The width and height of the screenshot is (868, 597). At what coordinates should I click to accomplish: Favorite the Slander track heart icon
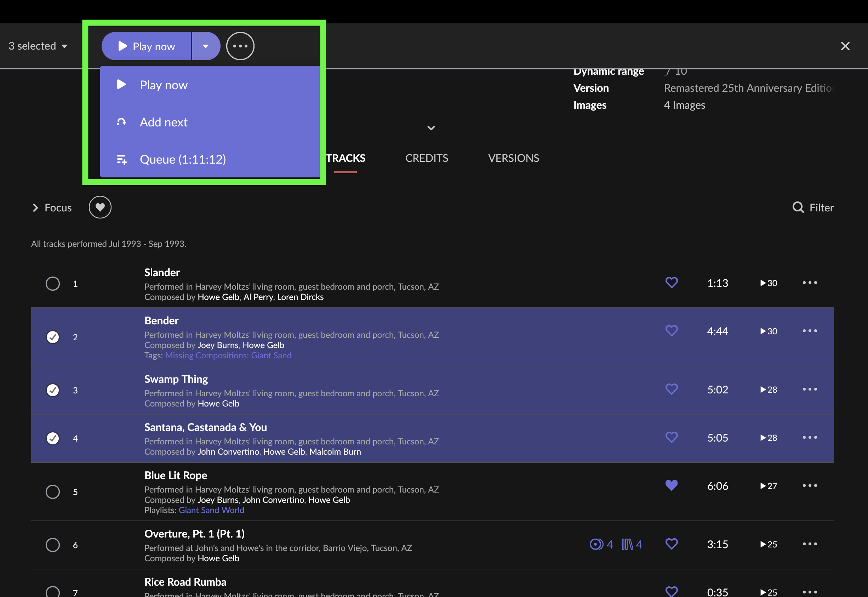click(x=671, y=283)
